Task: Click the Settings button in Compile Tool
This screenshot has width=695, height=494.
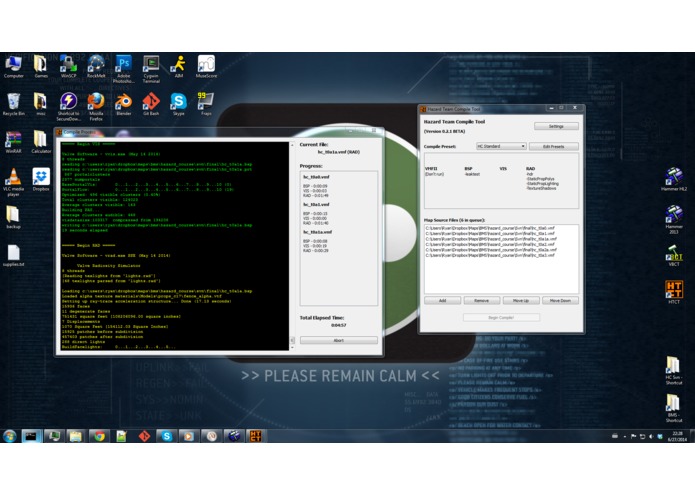Action: point(556,126)
